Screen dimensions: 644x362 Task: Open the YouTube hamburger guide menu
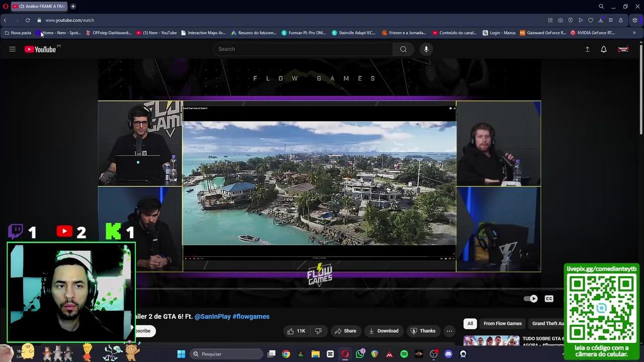click(12, 49)
